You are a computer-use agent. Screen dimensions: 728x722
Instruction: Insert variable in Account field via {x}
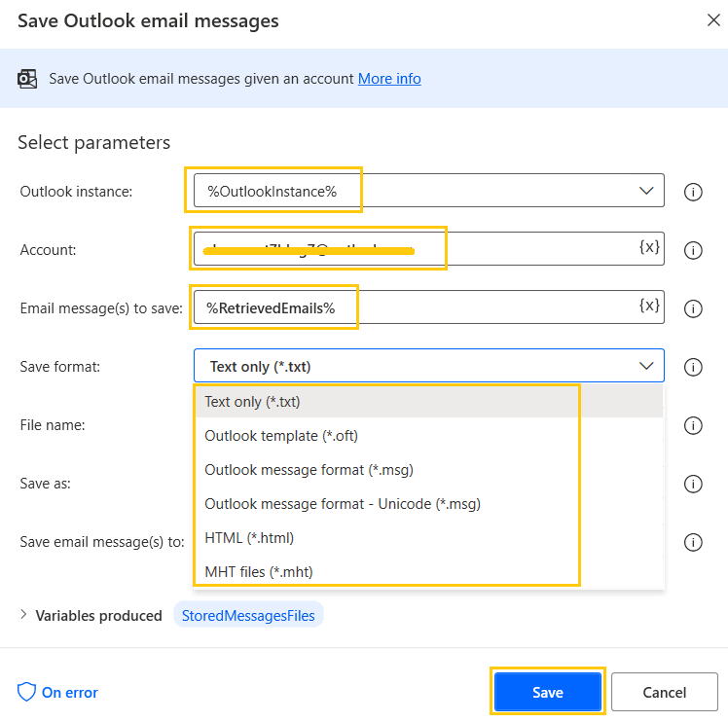click(649, 247)
